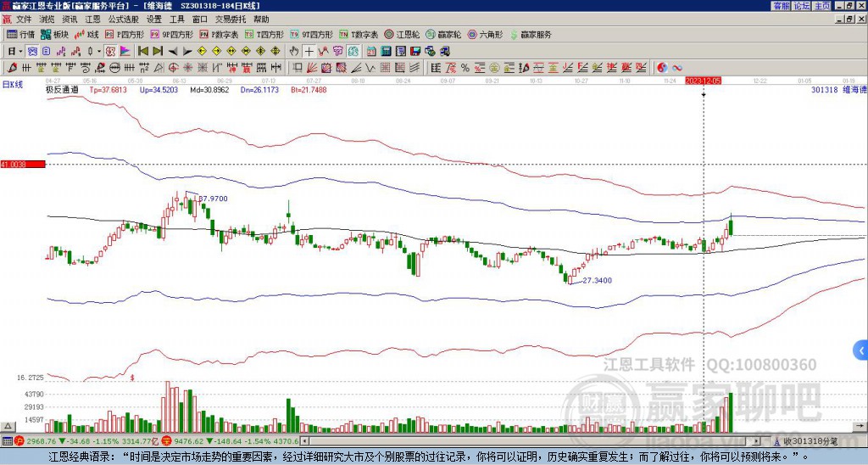This screenshot has height=465, width=868.
Task: Toggle the crosshair cursor tool
Action: (309, 52)
